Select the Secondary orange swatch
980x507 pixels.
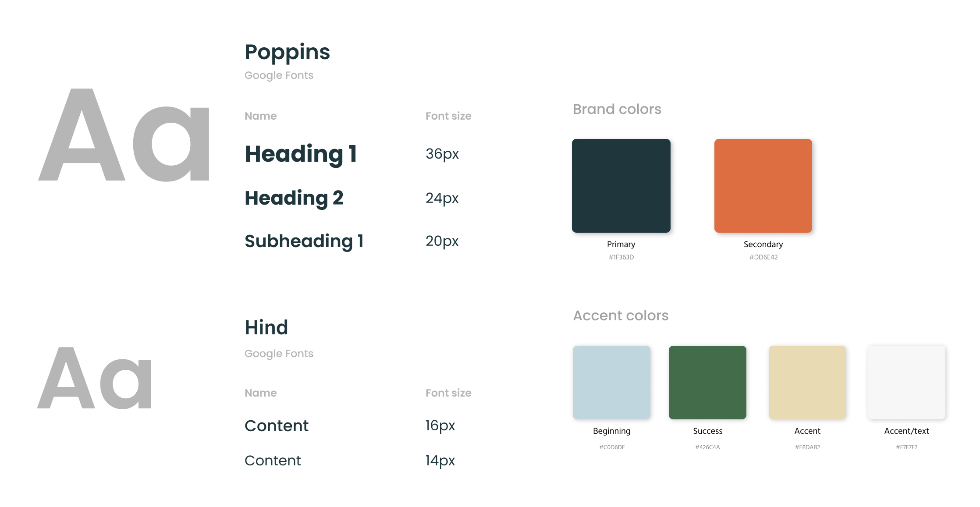click(x=763, y=186)
